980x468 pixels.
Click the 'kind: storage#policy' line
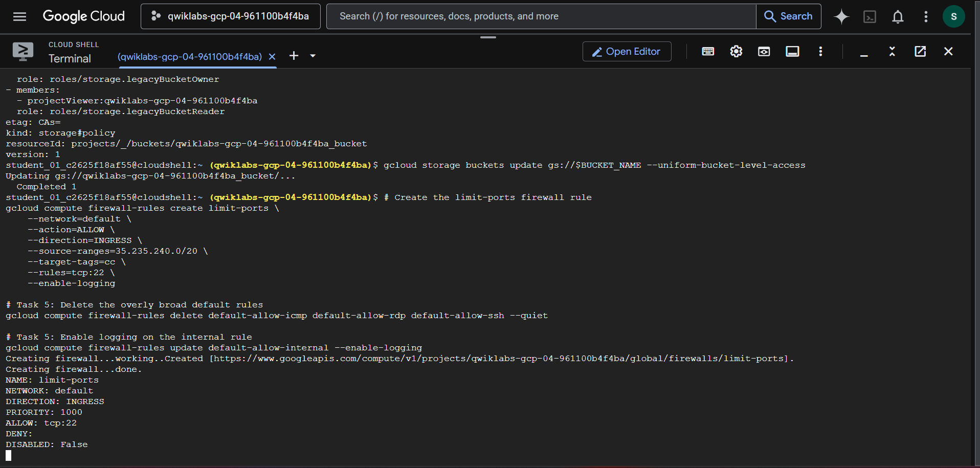coord(60,133)
